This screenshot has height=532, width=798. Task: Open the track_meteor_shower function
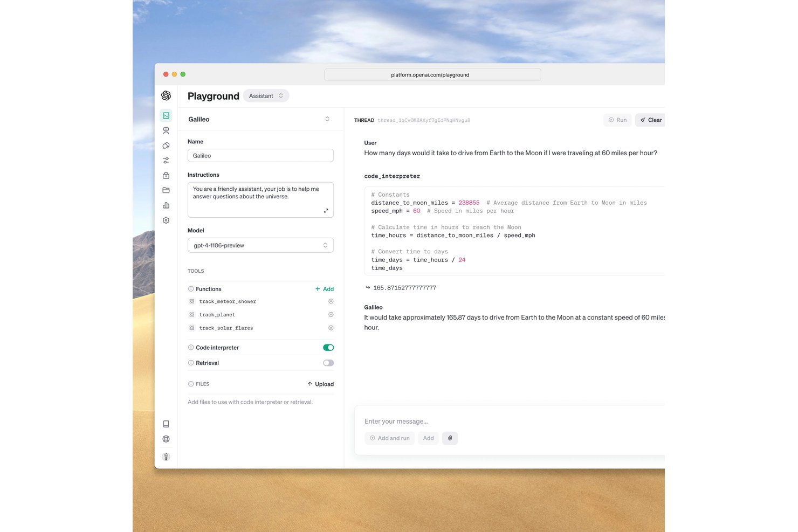tap(228, 301)
